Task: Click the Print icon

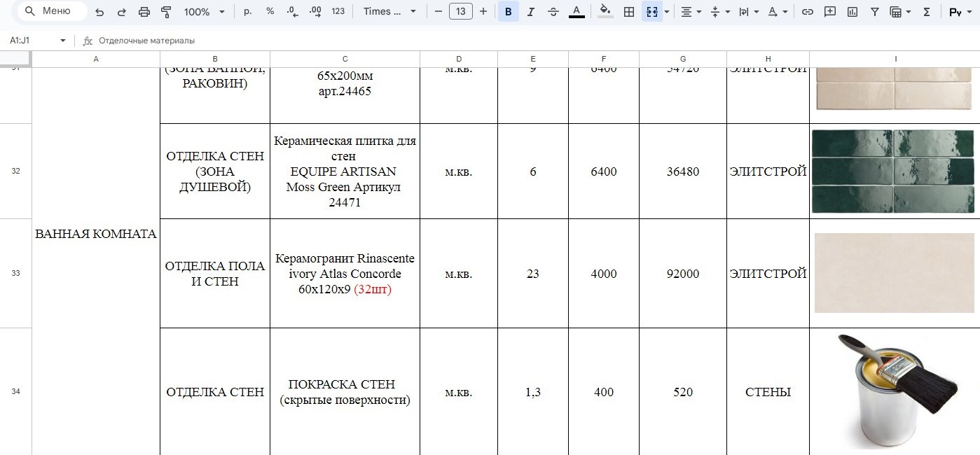Action: [x=145, y=11]
